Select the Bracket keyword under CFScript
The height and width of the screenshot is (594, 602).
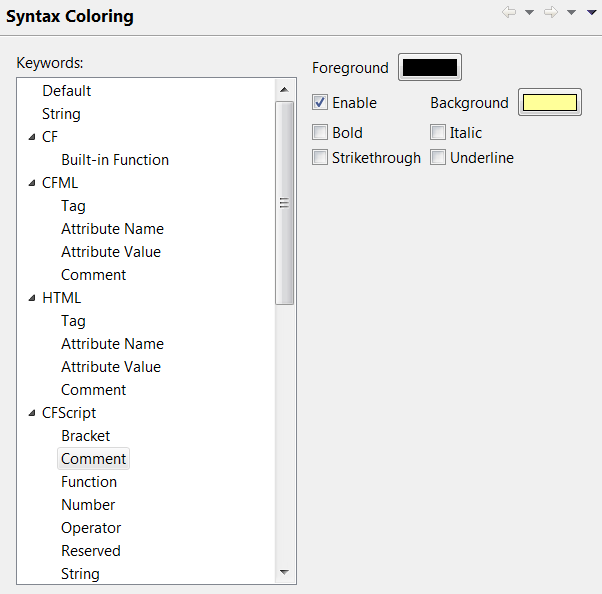click(x=85, y=436)
